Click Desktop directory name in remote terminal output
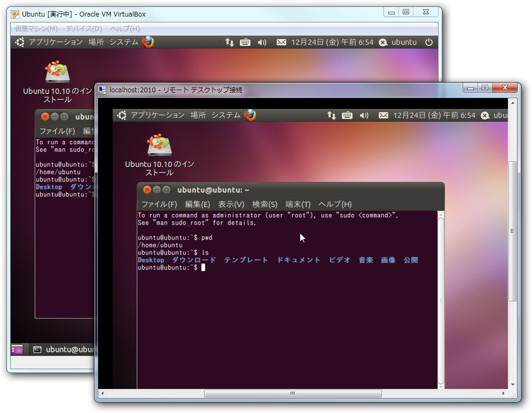The width and height of the screenshot is (532, 413). [x=151, y=260]
